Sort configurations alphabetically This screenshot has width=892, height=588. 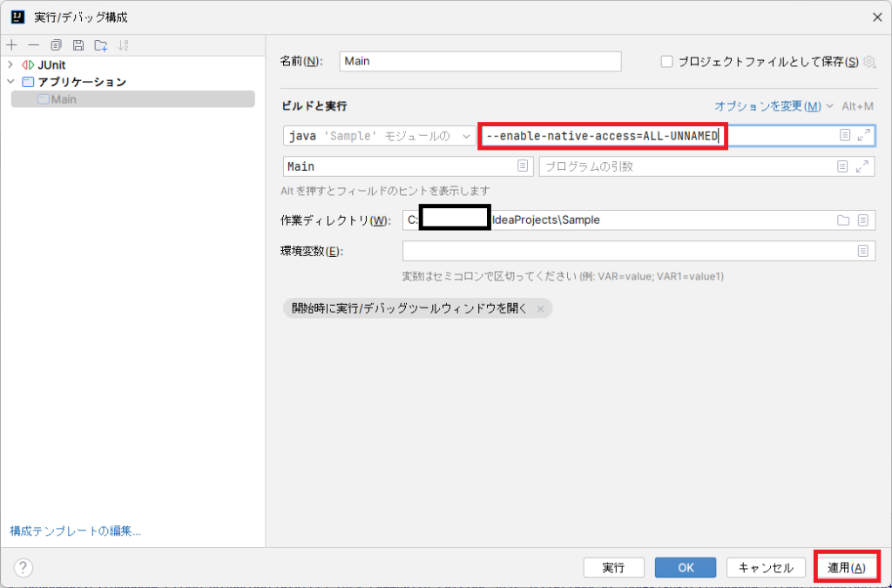point(123,44)
